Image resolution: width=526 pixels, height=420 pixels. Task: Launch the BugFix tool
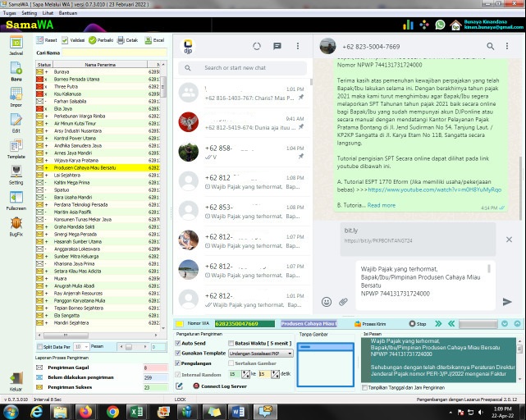[16, 225]
